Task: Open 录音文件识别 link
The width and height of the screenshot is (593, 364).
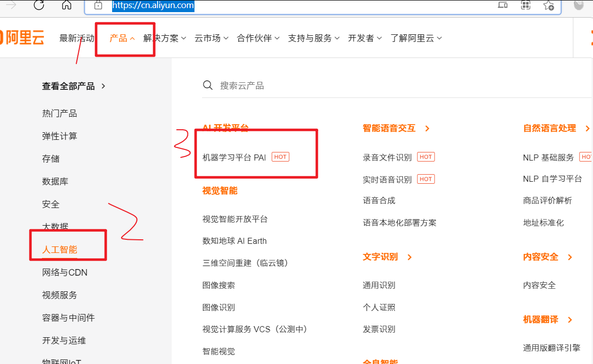Action: tap(387, 158)
